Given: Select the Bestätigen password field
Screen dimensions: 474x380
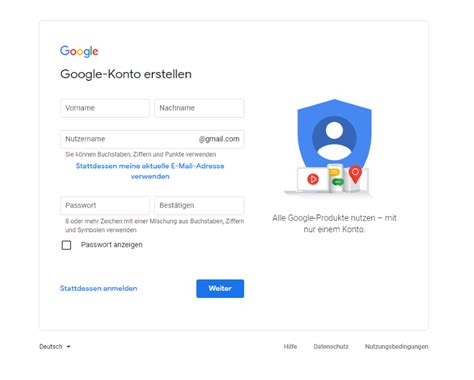Looking at the screenshot, I should click(199, 205).
